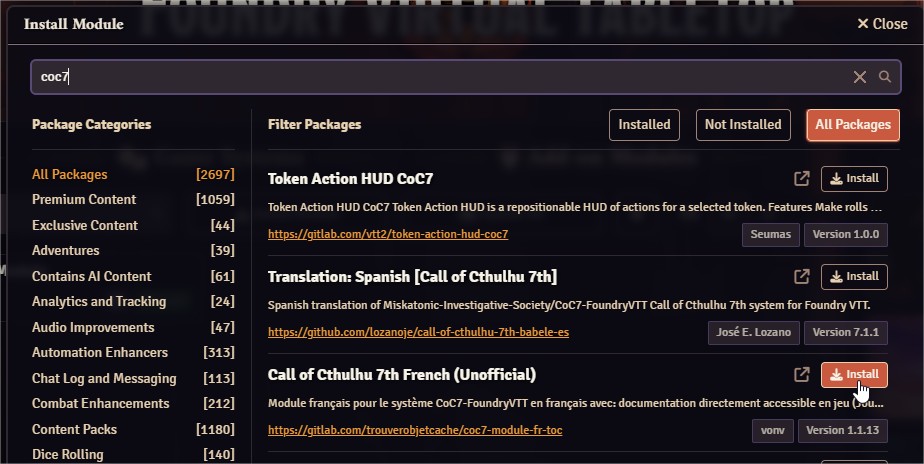Show only Installed packages
This screenshot has width=924, height=464.
[644, 125]
